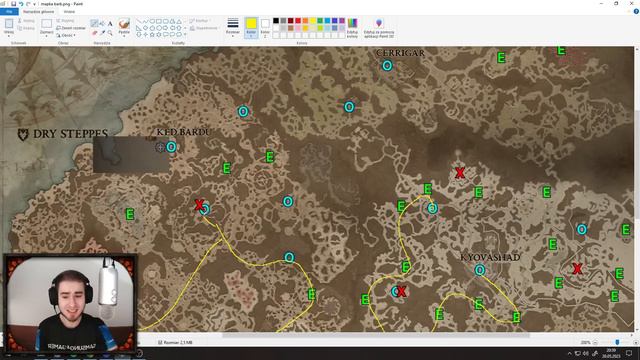Click the zoom slider handle in status bar
The width and height of the screenshot is (640, 360).
[617, 342]
